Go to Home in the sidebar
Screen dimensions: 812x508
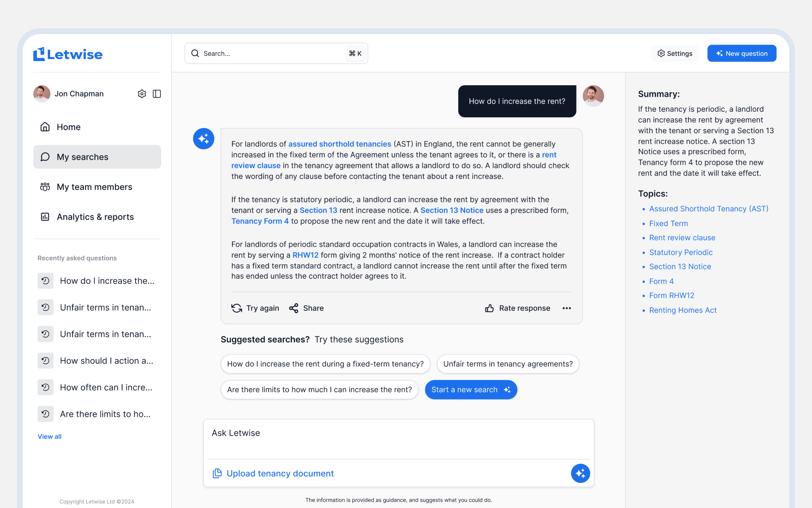point(97,127)
